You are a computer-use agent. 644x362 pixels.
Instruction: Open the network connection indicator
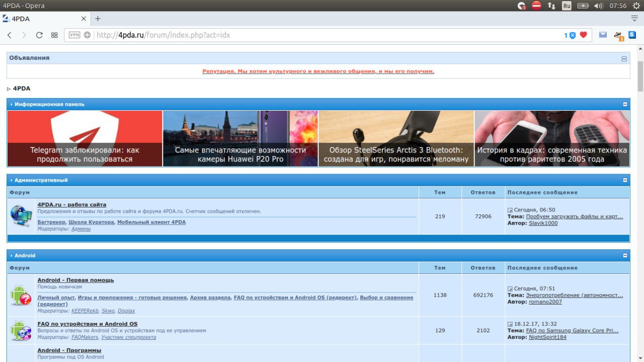[551, 6]
